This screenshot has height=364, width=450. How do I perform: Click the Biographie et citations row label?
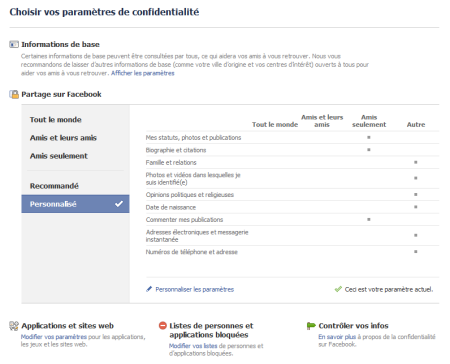tap(176, 150)
